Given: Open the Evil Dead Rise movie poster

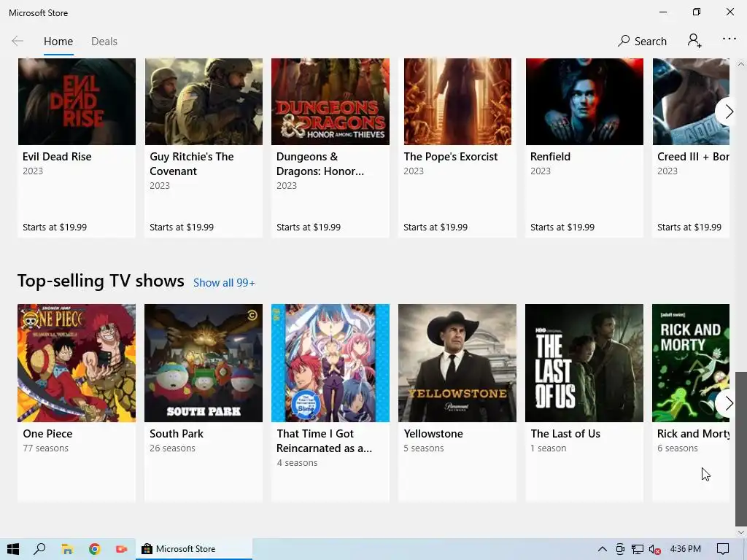Looking at the screenshot, I should (77, 101).
